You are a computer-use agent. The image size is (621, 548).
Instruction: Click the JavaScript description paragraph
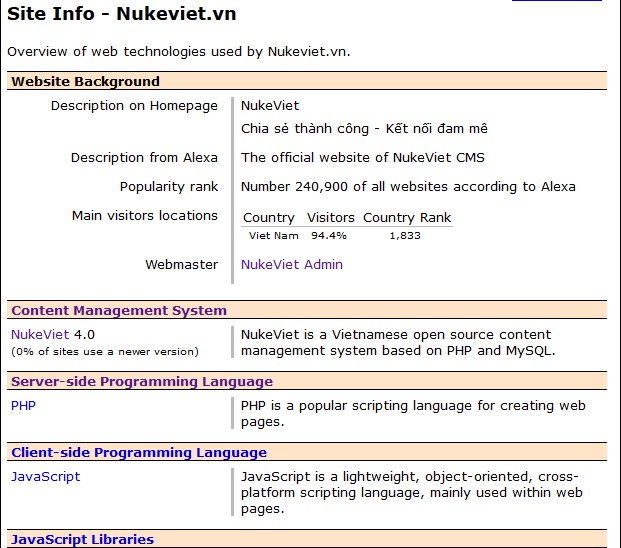click(x=412, y=493)
